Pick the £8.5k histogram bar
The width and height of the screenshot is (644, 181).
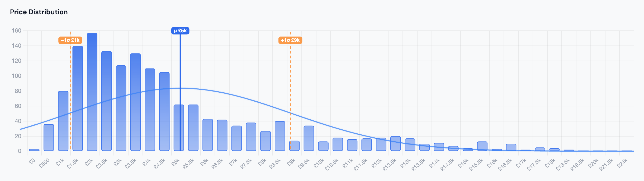(280, 136)
